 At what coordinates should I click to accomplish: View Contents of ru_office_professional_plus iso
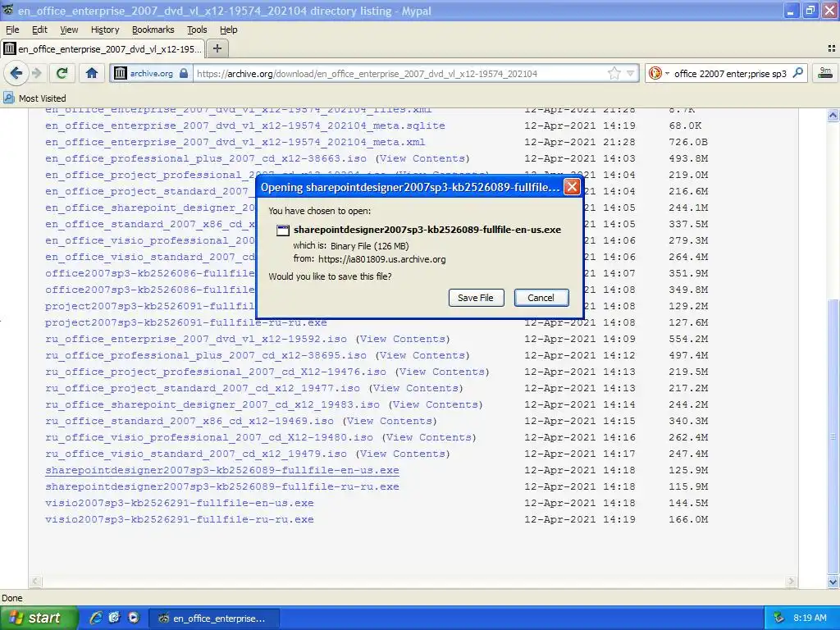click(x=422, y=355)
